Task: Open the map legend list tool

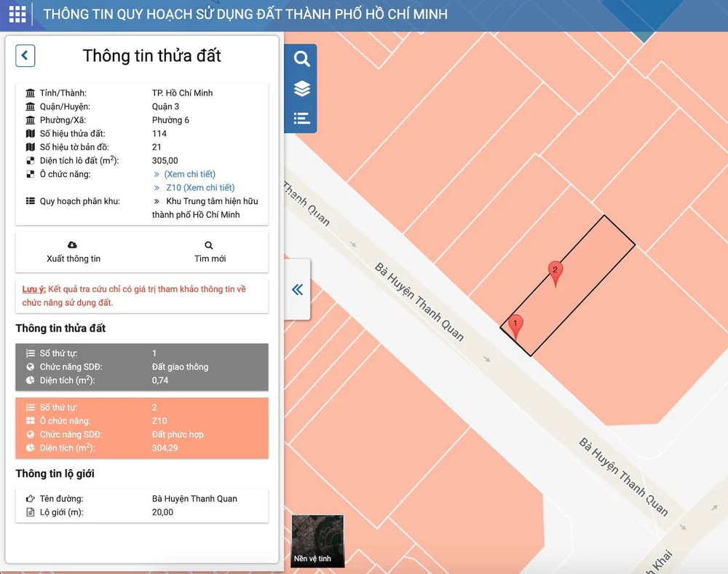Action: tap(301, 118)
